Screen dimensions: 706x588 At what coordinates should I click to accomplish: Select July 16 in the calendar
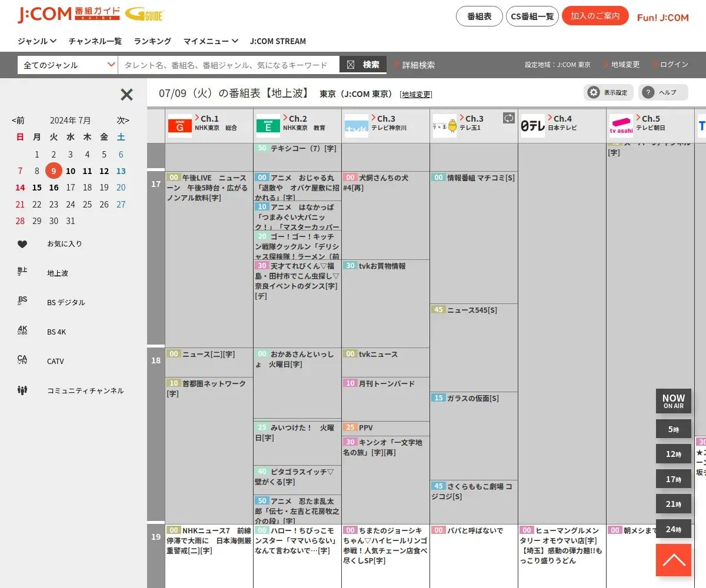pyautogui.click(x=54, y=188)
